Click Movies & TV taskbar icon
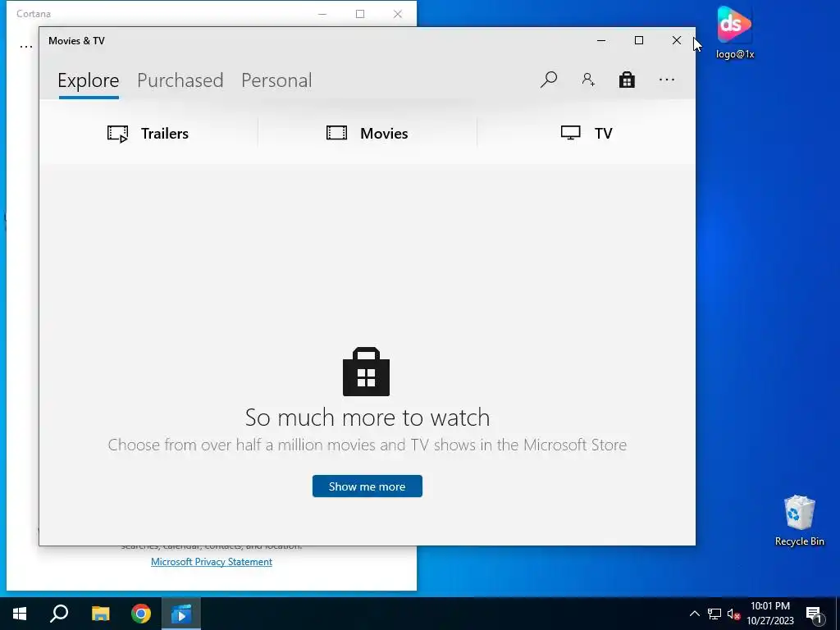The width and height of the screenshot is (840, 630). coord(181,614)
